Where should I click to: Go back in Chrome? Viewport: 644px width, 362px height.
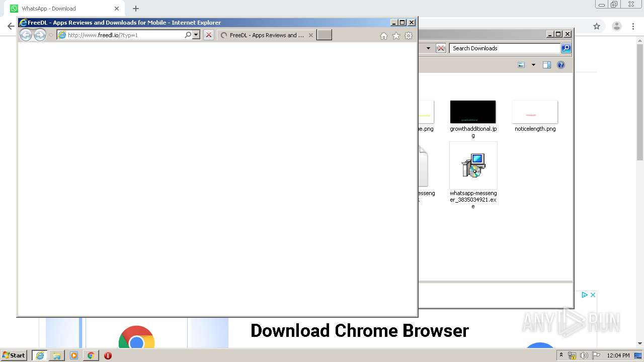click(10, 26)
